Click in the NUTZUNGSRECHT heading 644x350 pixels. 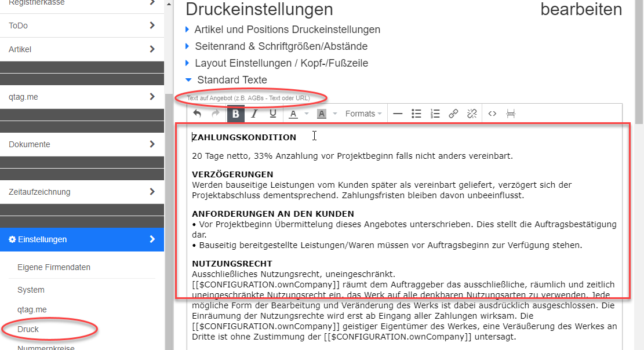coord(232,263)
